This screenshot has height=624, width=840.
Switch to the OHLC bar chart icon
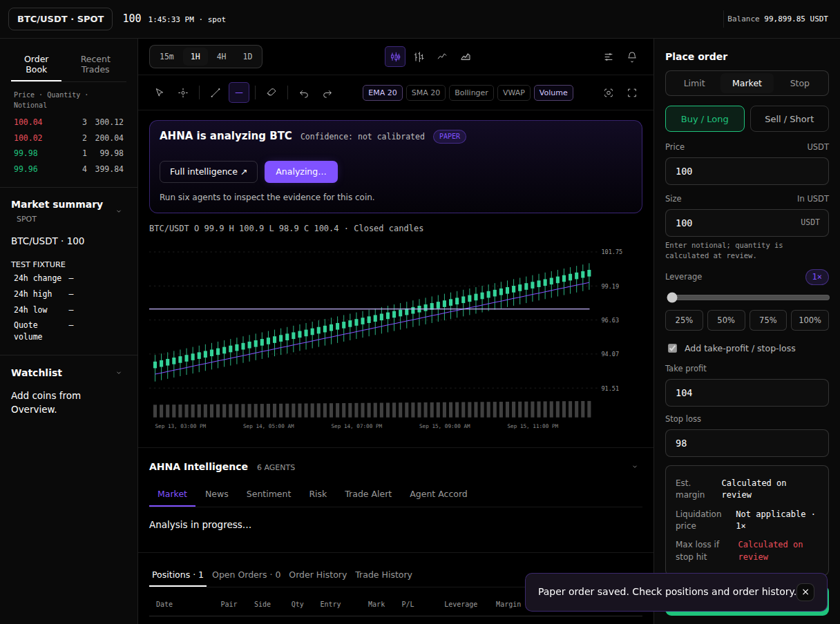pyautogui.click(x=419, y=57)
